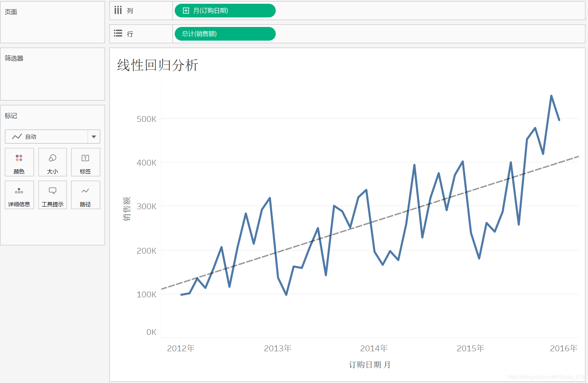Click the 100K y-axis label
The height and width of the screenshot is (383, 588).
(146, 295)
